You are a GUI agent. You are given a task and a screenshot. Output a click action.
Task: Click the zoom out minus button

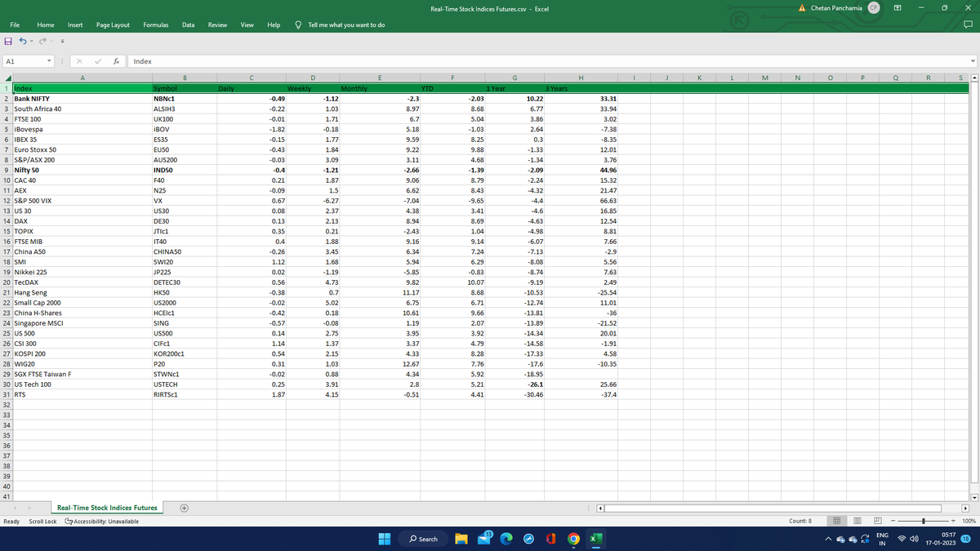point(892,521)
